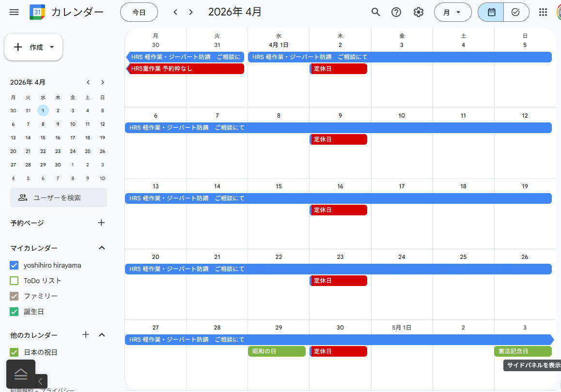Open the 定休日 event on April 9

(339, 139)
